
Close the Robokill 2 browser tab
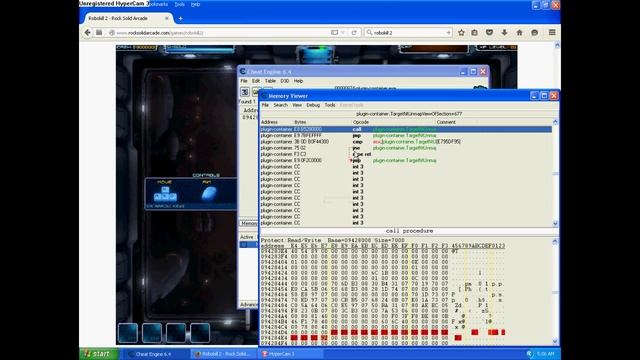[x=167, y=18]
